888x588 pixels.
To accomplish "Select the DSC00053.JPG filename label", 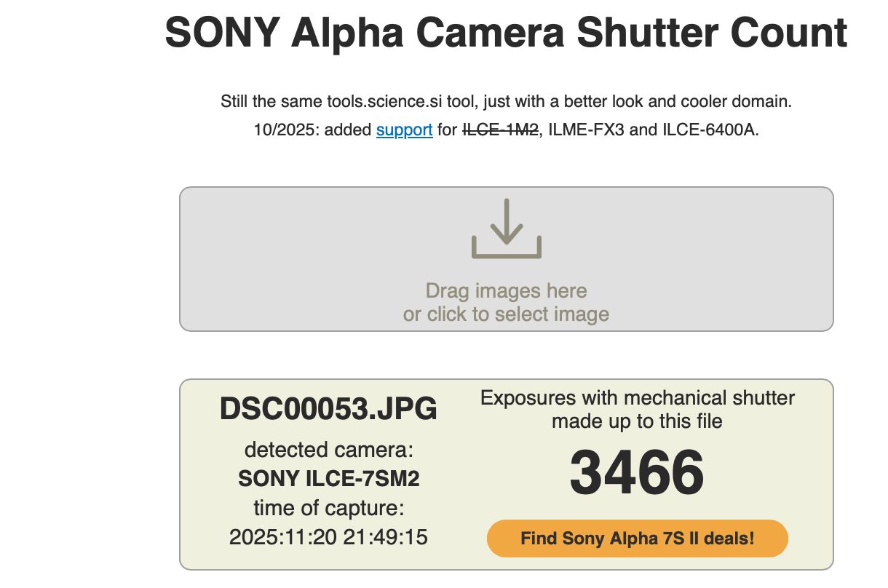I will (328, 410).
